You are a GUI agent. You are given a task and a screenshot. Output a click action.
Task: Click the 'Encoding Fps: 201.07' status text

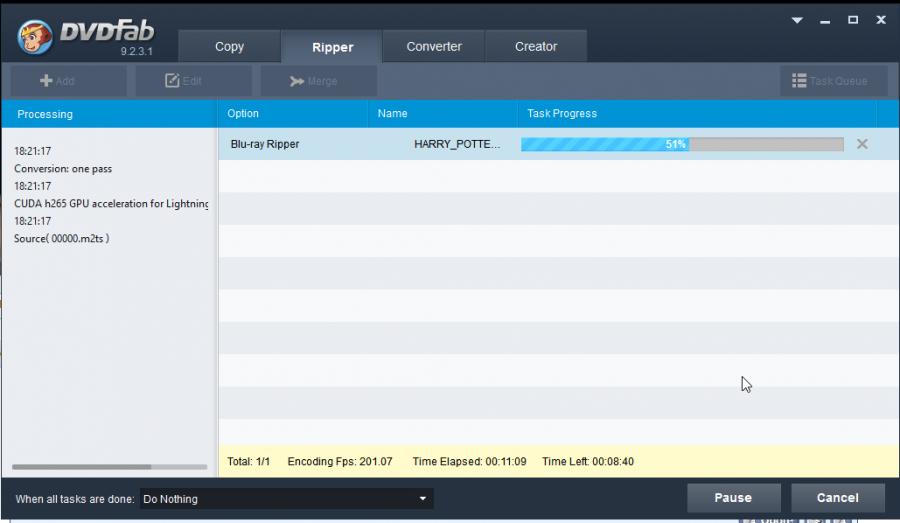(x=340, y=462)
